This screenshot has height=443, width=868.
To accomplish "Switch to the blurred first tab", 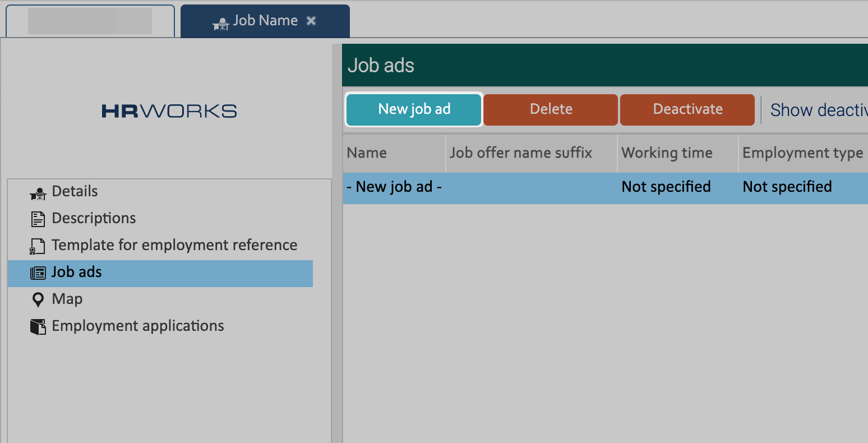I will pos(90,21).
